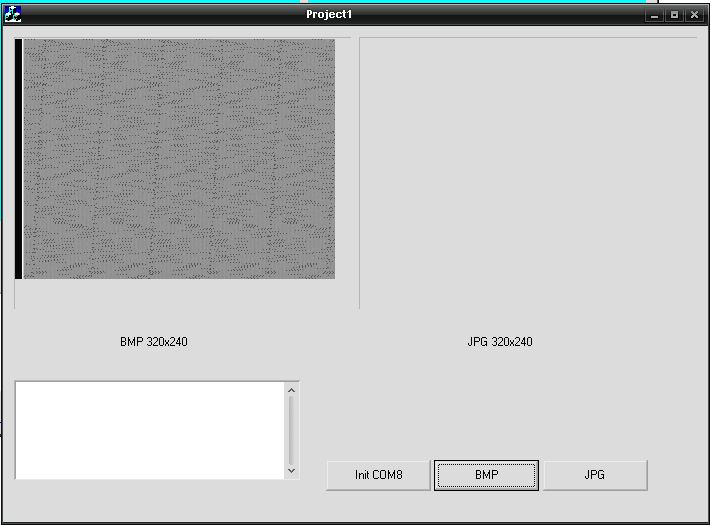Click the memo vertical scrollbar track

click(292, 431)
